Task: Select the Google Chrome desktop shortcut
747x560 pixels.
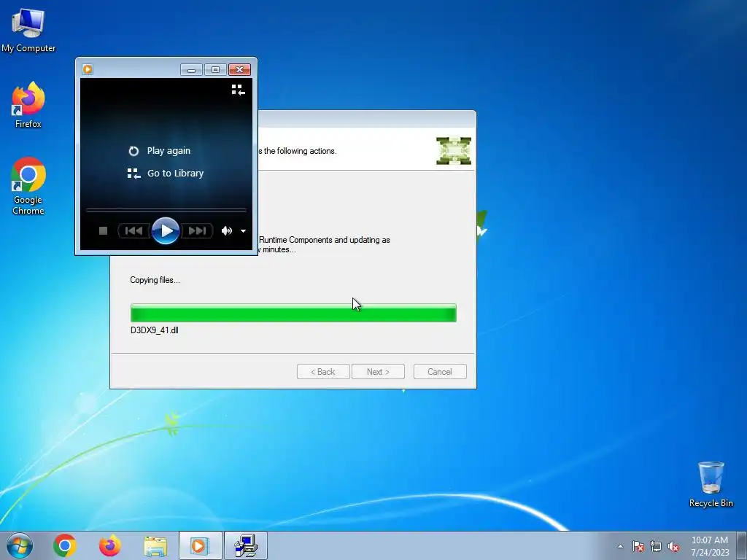Action: pyautogui.click(x=28, y=186)
